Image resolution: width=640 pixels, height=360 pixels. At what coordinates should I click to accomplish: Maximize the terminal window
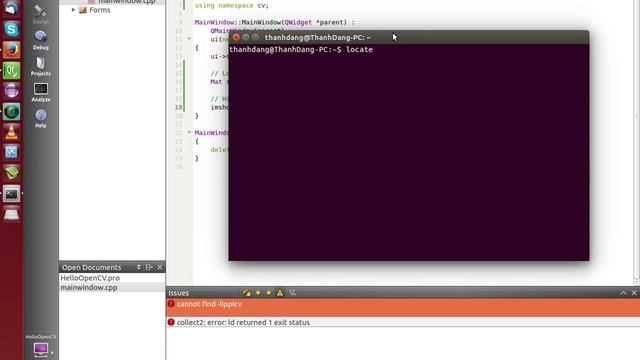[x=255, y=37]
